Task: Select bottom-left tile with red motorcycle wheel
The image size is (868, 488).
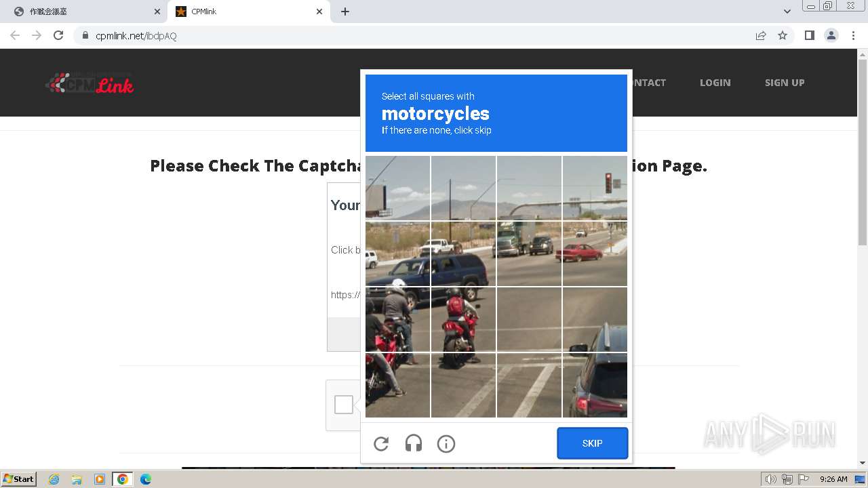Action: point(397,385)
